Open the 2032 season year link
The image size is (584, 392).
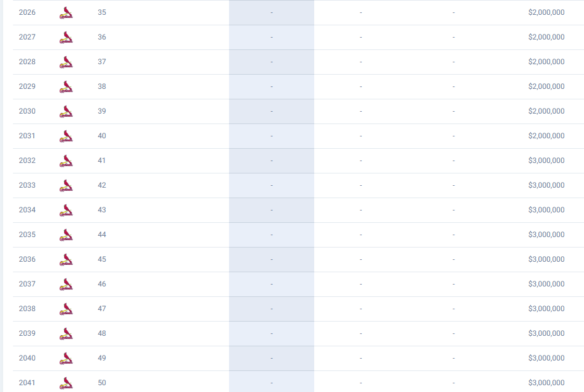(x=27, y=161)
